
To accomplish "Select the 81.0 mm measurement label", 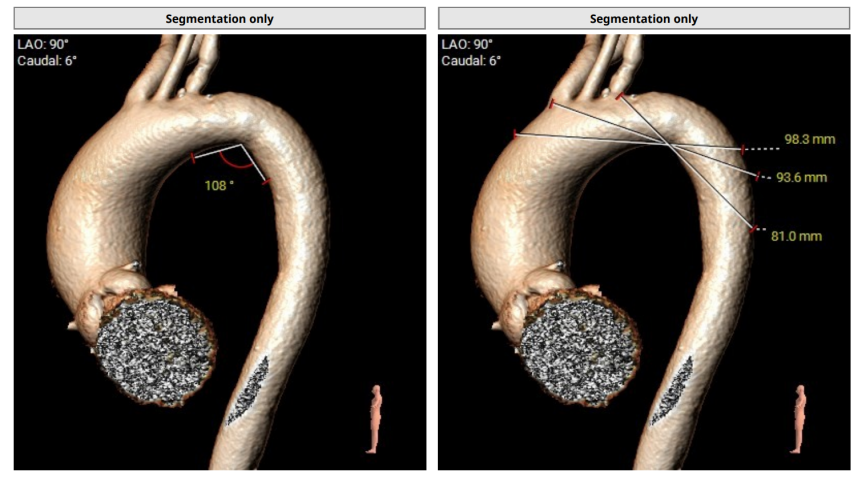I will (796, 236).
